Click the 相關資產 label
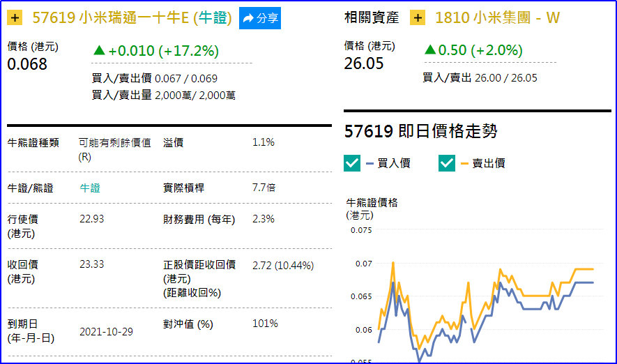 [372, 17]
